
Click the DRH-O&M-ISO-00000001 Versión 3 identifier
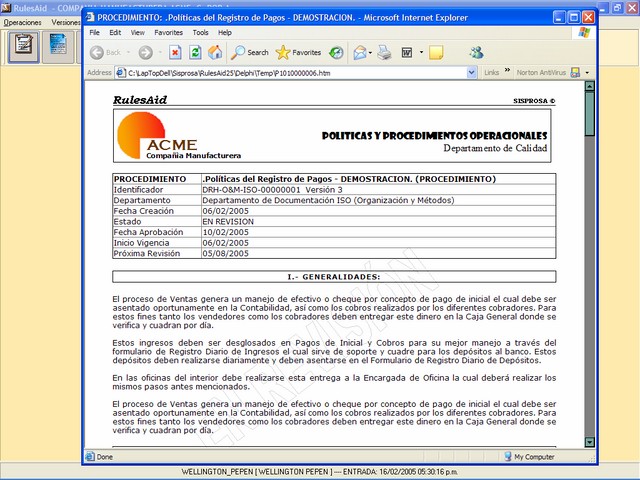tap(272, 190)
